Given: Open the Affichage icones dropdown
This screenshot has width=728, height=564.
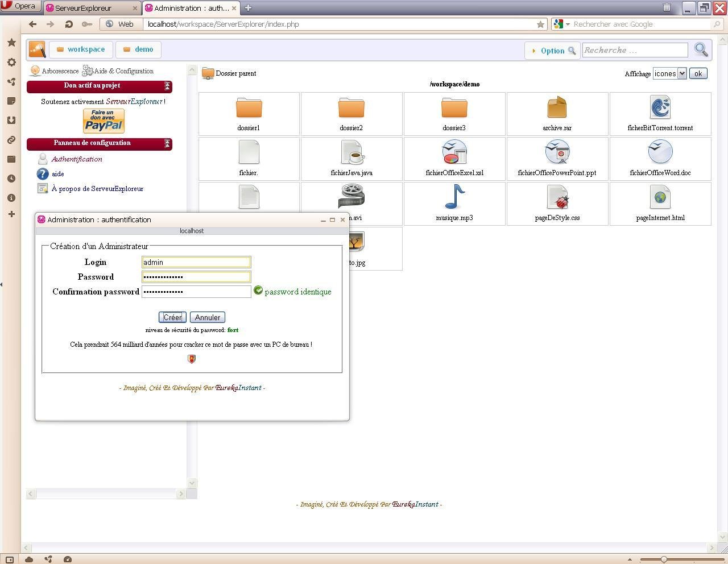Looking at the screenshot, I should [669, 73].
